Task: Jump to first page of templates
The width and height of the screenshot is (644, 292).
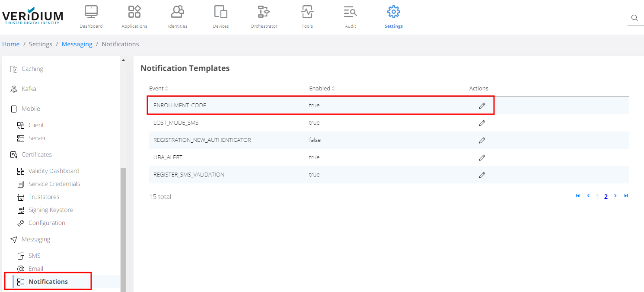Action: [x=578, y=196]
